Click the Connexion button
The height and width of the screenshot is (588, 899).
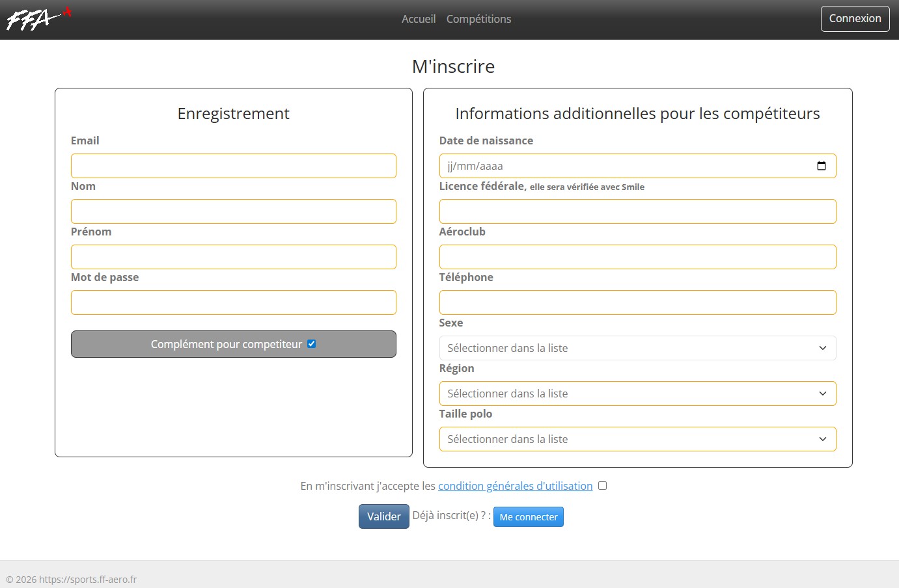(x=854, y=19)
